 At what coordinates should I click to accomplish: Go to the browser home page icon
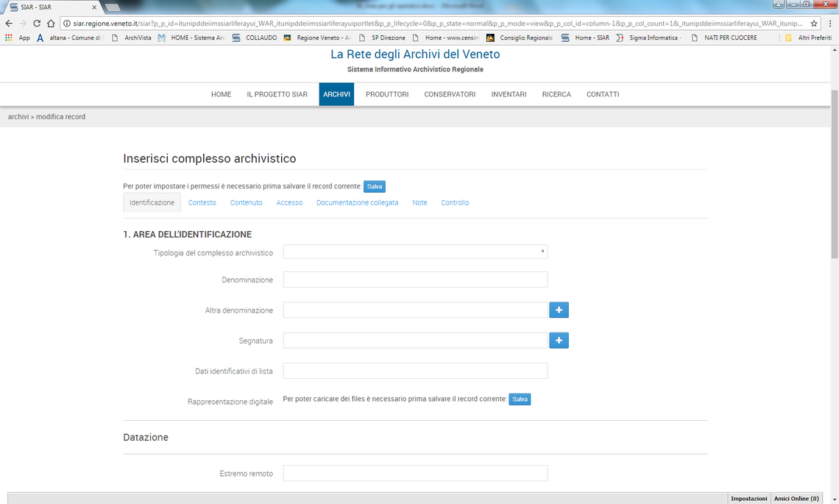coord(51,24)
